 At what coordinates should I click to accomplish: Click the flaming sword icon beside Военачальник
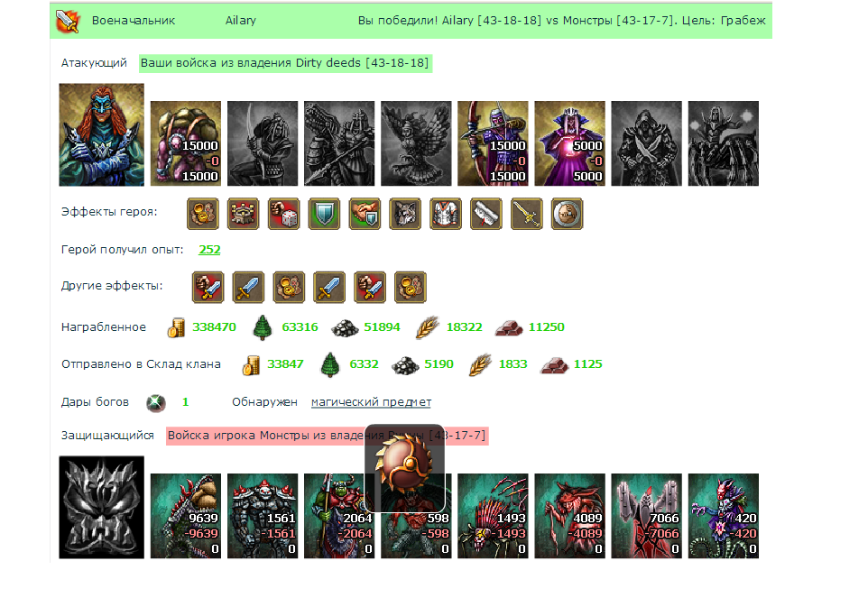[68, 21]
